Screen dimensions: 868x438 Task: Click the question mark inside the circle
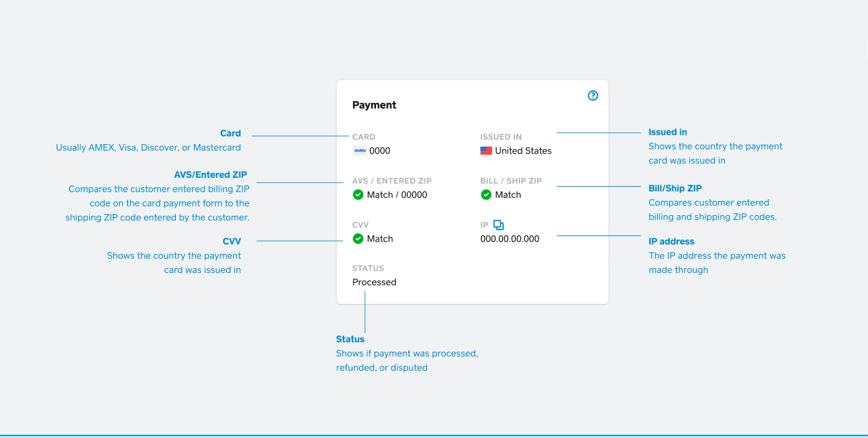592,95
